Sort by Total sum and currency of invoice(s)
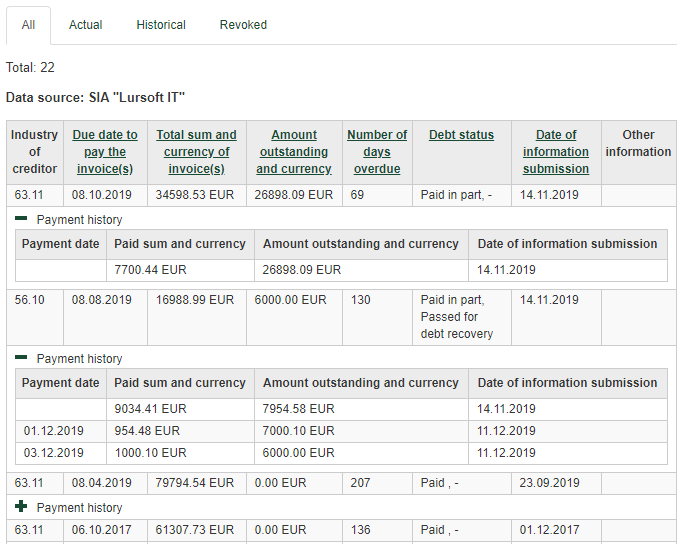Image resolution: width=682 pixels, height=544 pixels. (196, 152)
